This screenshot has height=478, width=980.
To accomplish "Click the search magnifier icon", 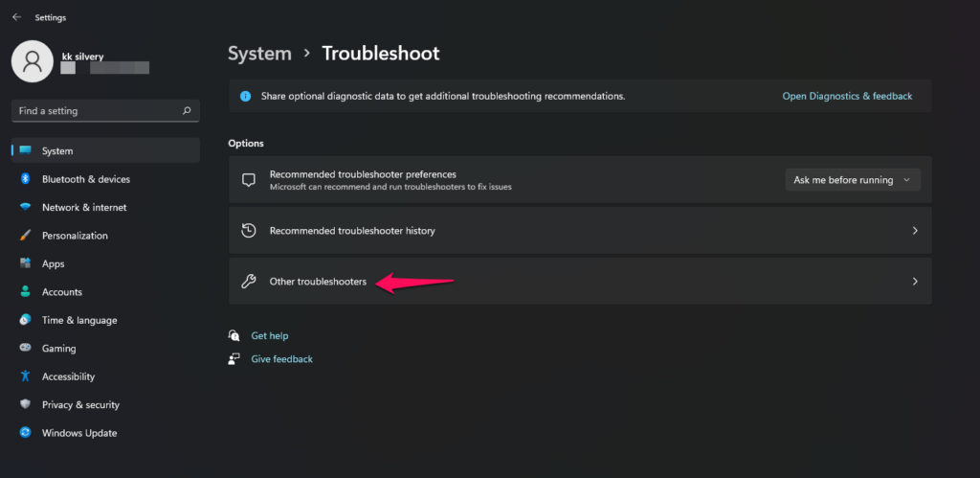I will tap(187, 111).
